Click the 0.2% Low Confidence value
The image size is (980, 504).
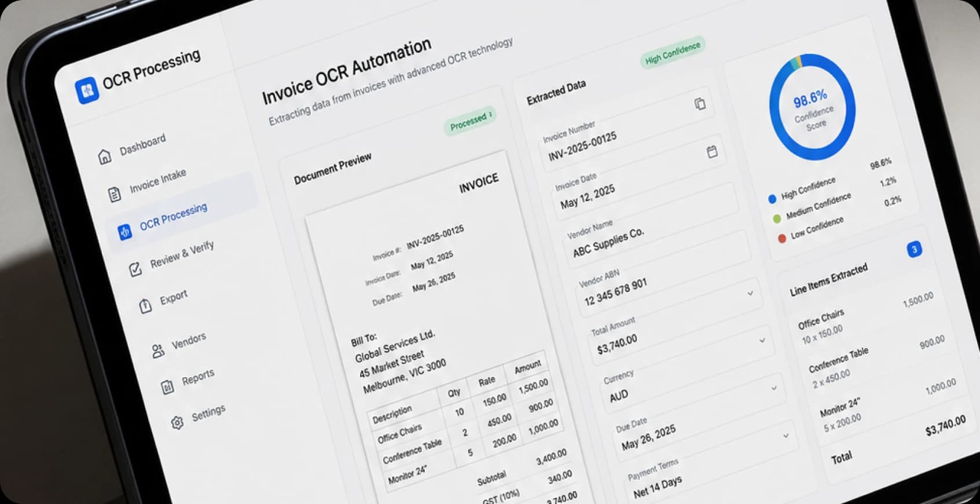click(893, 201)
